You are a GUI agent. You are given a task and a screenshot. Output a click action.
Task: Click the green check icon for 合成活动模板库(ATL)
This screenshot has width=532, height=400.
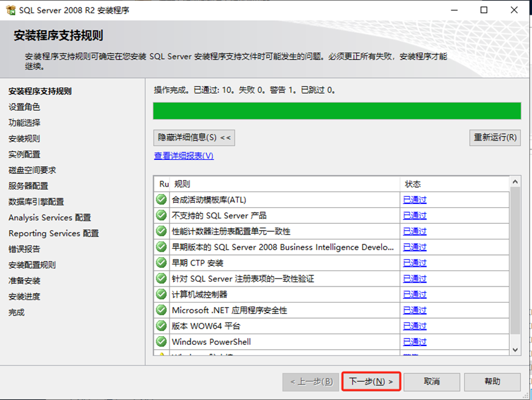(x=161, y=199)
